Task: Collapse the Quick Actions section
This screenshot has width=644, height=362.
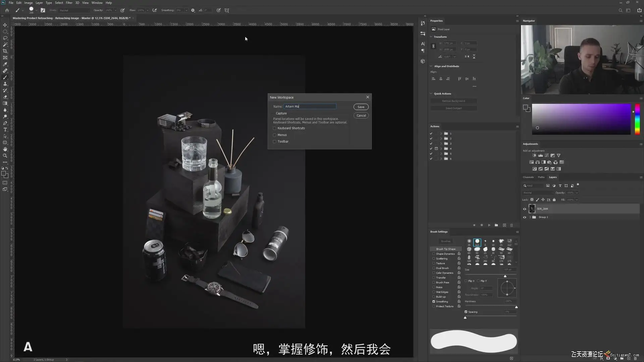Action: click(431, 94)
